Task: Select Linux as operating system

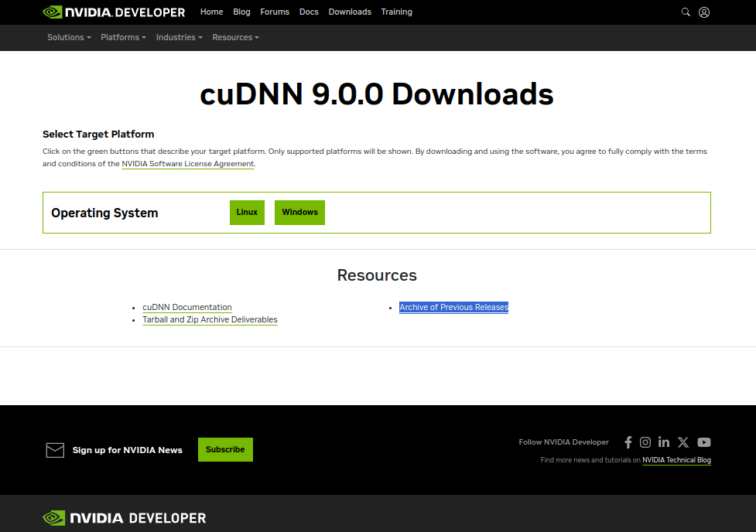Action: click(x=247, y=213)
